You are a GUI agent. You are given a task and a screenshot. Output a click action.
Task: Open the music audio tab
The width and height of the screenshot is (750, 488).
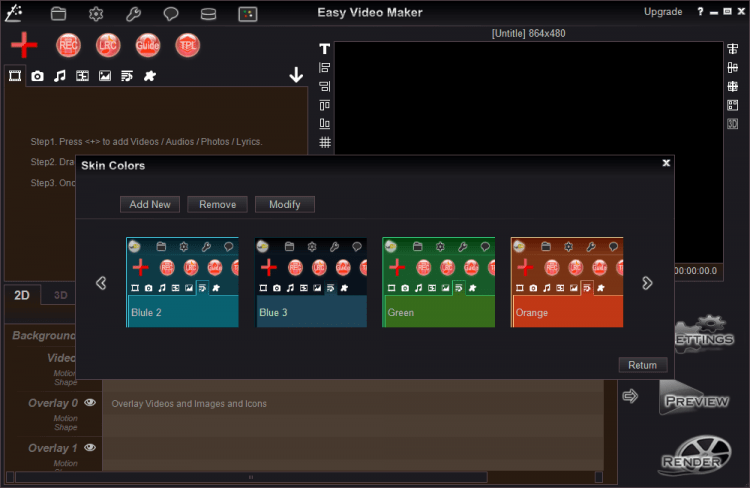pos(60,76)
